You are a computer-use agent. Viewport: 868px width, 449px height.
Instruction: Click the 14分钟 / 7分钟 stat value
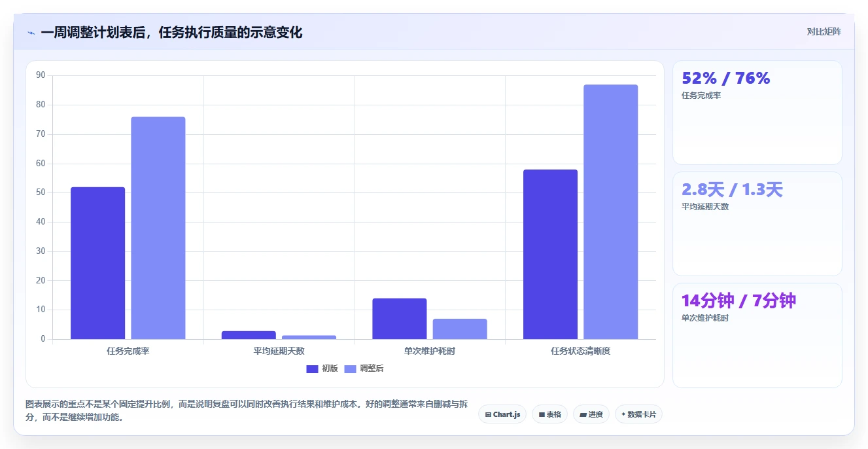[738, 301]
